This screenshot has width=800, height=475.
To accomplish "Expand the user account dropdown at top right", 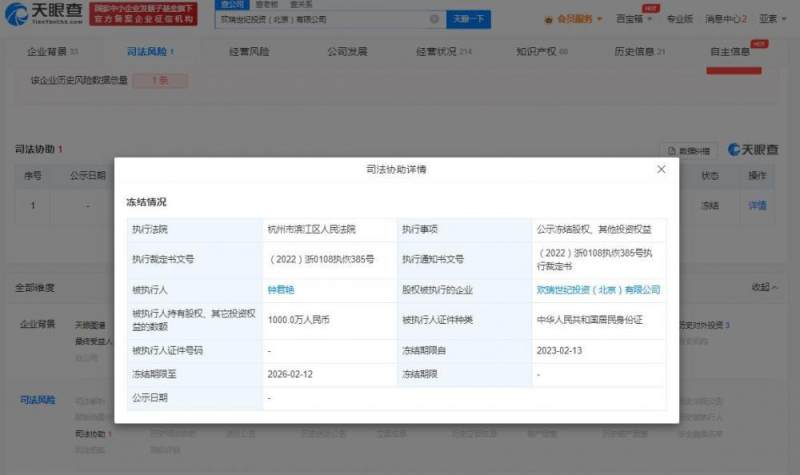I will click(x=772, y=19).
